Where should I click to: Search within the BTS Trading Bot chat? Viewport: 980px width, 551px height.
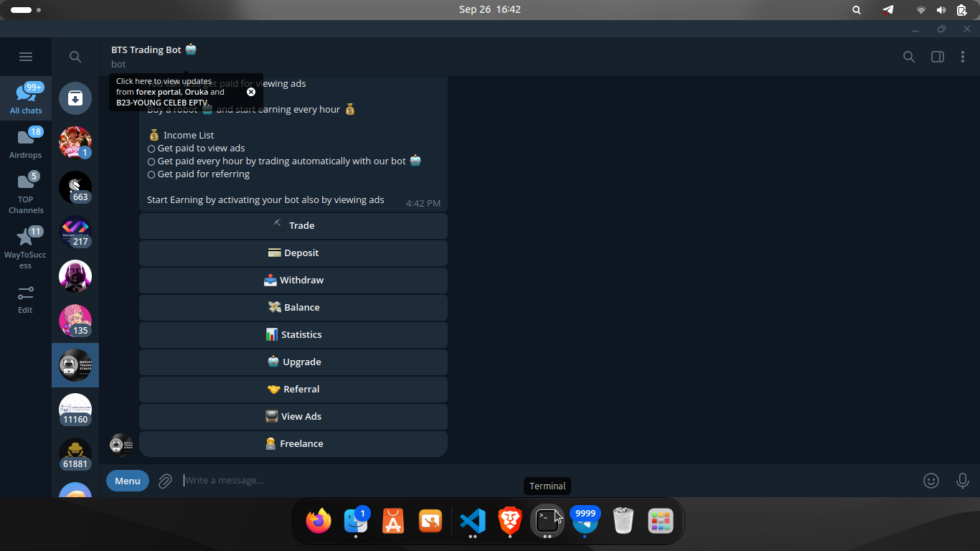click(x=909, y=57)
